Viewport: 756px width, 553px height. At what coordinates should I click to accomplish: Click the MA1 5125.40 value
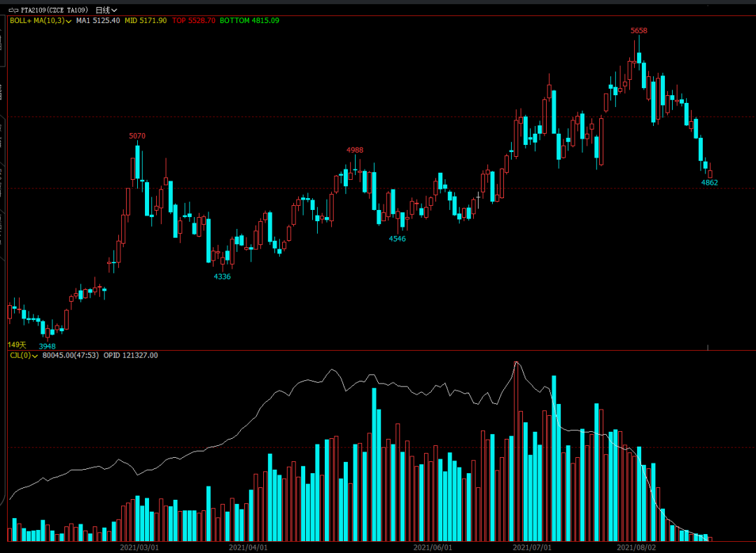click(98, 21)
